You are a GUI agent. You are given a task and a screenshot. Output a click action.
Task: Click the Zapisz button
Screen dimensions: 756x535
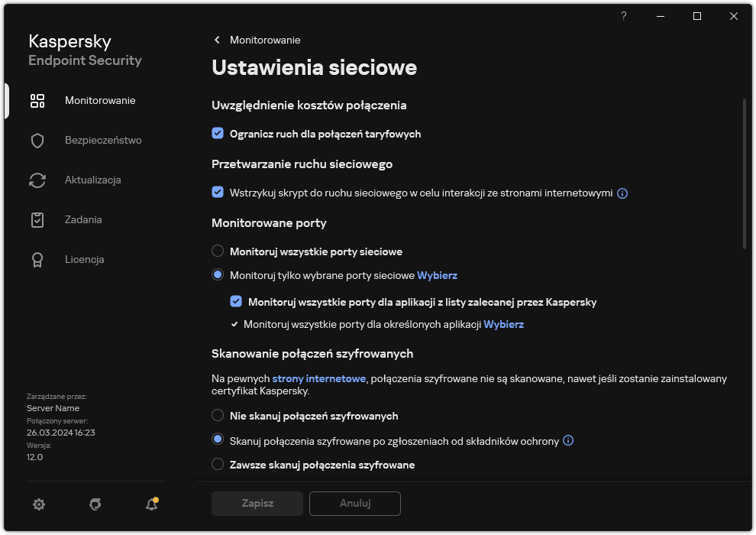[257, 504]
